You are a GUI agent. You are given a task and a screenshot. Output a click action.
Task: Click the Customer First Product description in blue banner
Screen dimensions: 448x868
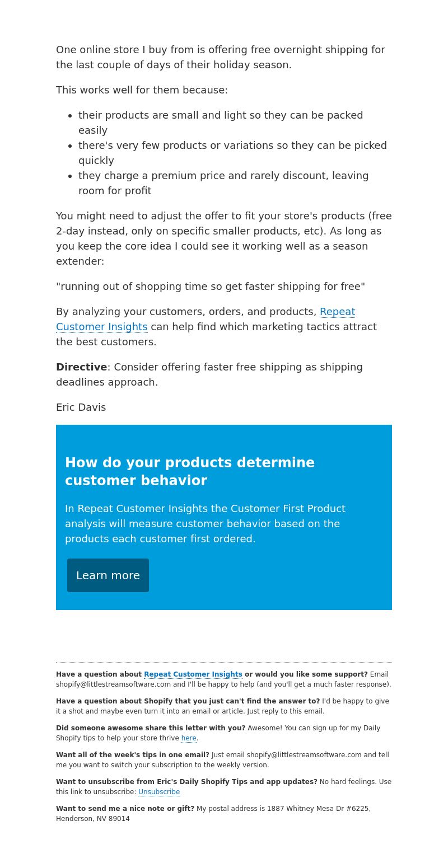(x=205, y=524)
